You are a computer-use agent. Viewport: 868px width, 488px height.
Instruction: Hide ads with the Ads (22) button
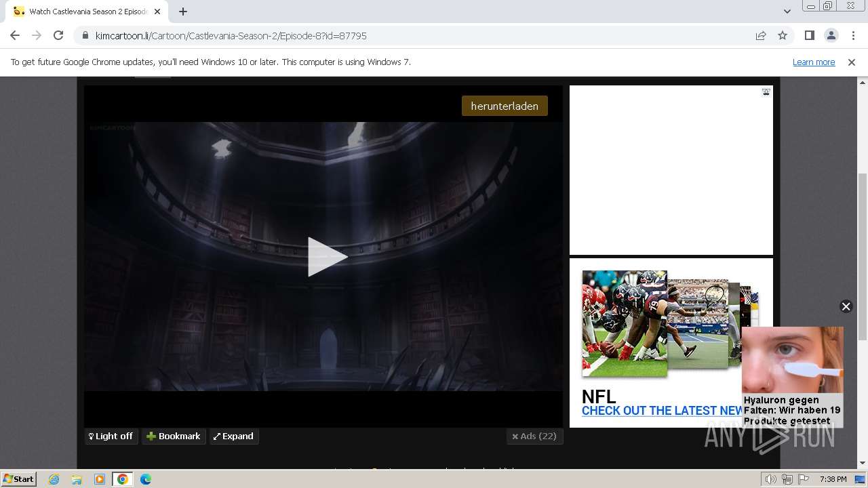(x=534, y=436)
